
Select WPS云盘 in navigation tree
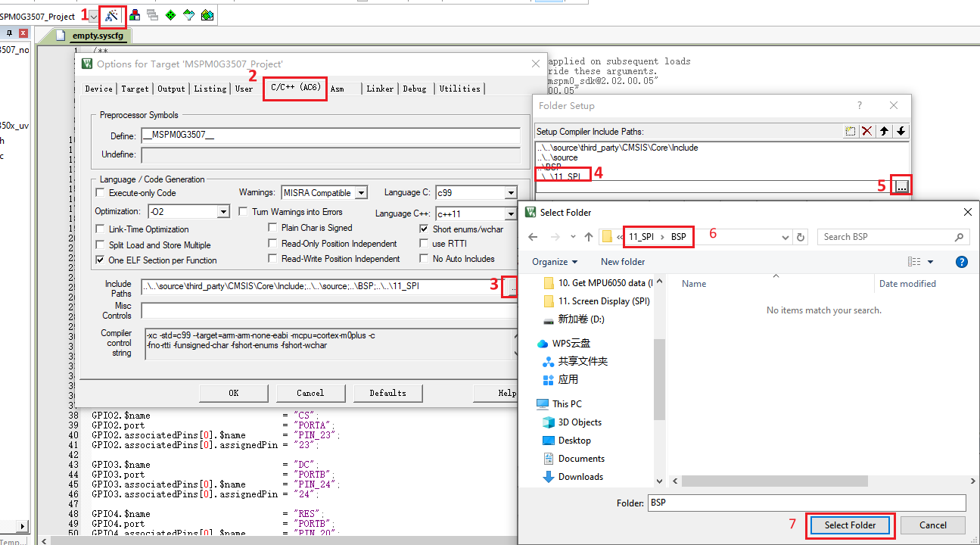pos(563,344)
